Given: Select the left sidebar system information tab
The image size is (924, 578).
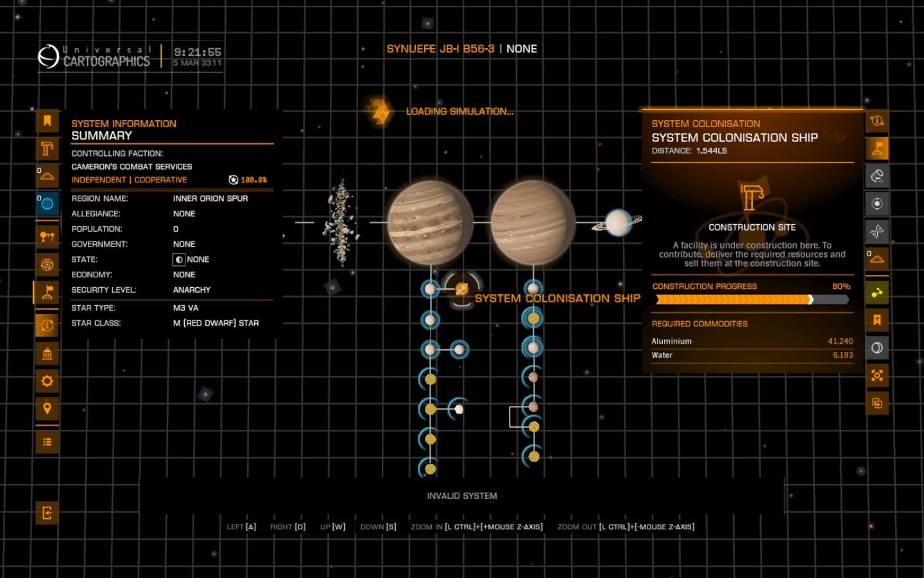Looking at the screenshot, I should coord(47,326).
